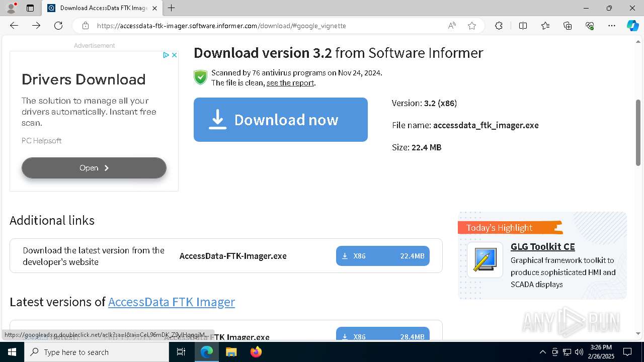Click the Size 22.4 MB text

[x=417, y=147]
